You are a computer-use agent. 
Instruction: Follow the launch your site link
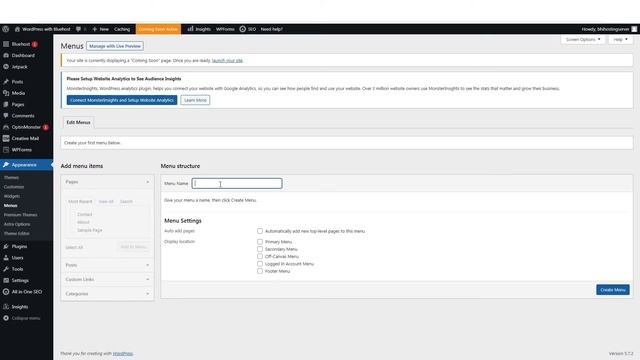227,60
